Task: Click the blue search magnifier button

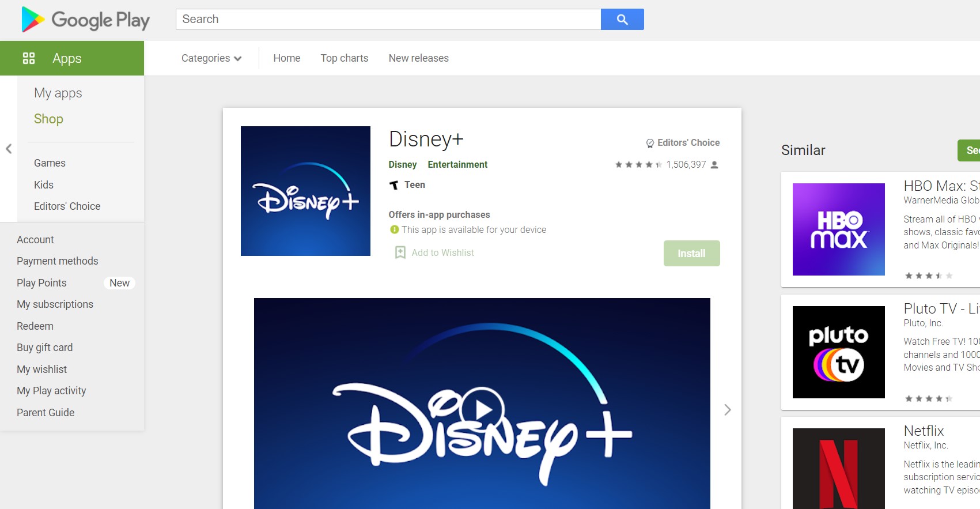Action: pos(622,19)
